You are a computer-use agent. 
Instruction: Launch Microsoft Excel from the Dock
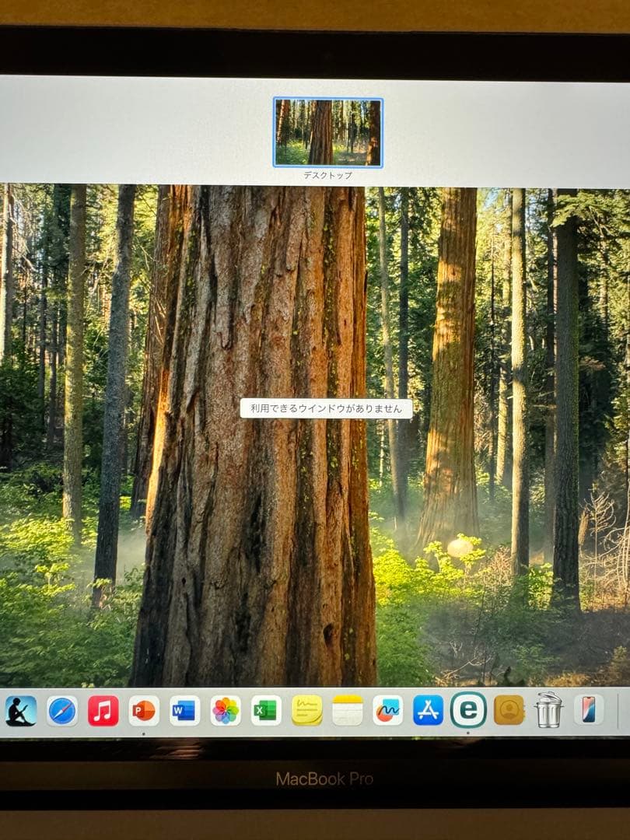tap(266, 711)
